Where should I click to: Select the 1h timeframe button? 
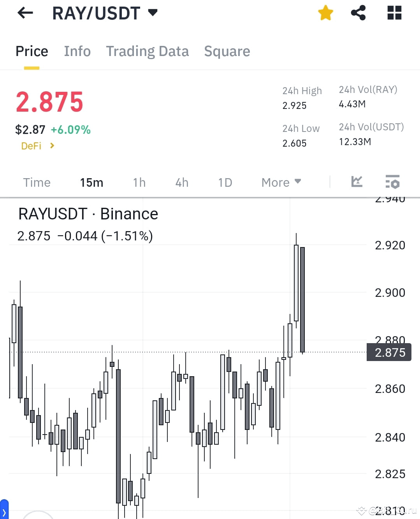point(139,182)
